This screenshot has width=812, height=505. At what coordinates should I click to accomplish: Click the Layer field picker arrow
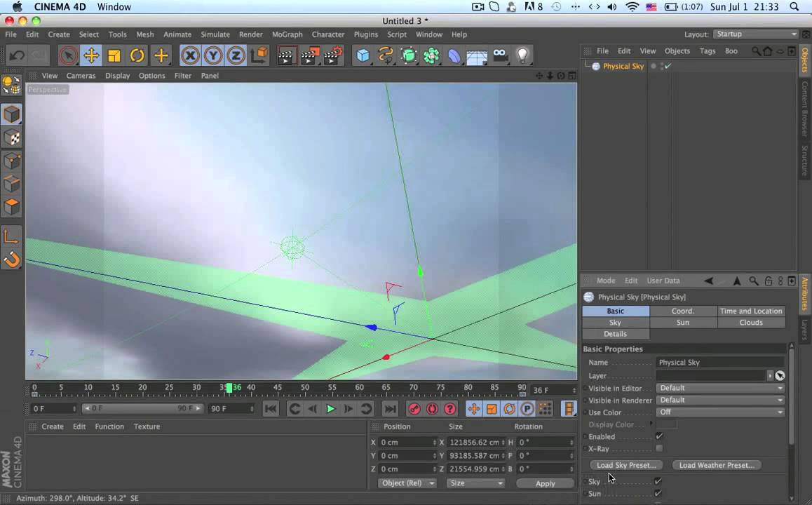[x=769, y=375]
